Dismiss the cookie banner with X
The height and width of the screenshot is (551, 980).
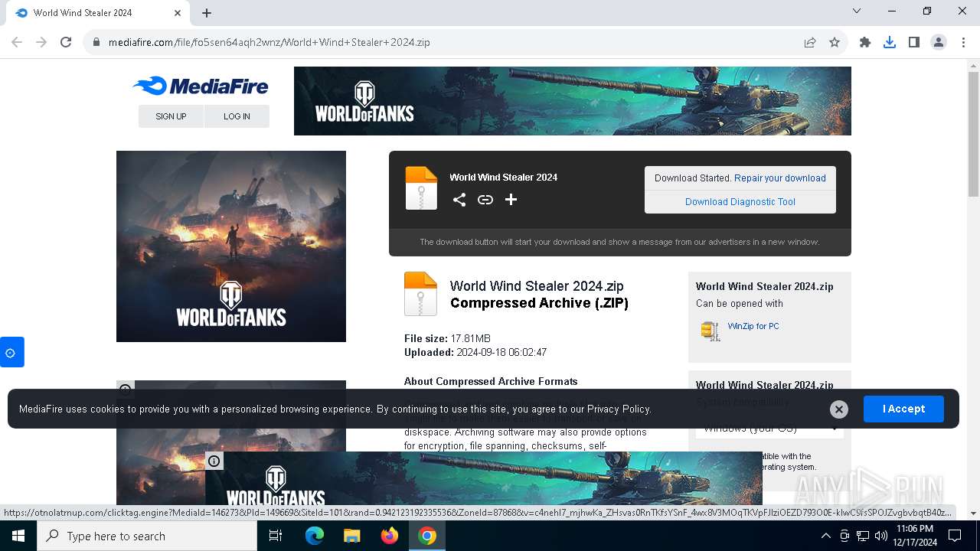pos(839,409)
